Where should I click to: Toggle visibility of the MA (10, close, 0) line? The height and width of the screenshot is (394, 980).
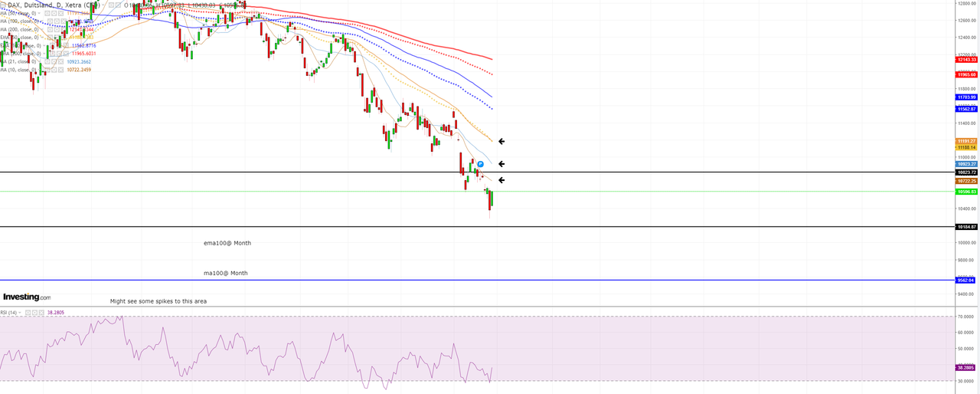point(47,70)
